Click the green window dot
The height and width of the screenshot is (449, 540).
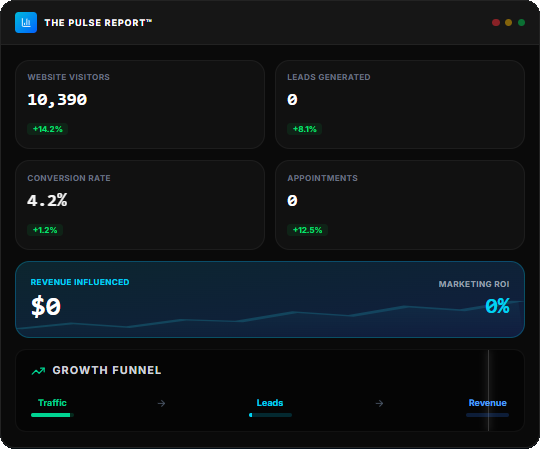coord(521,22)
